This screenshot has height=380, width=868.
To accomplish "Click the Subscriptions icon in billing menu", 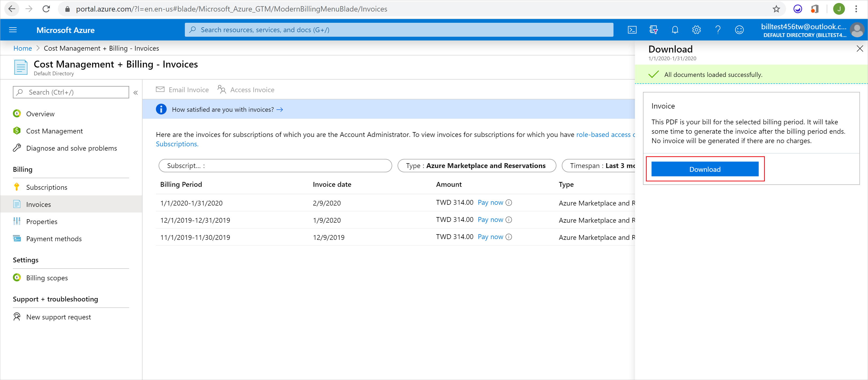I will pos(17,187).
